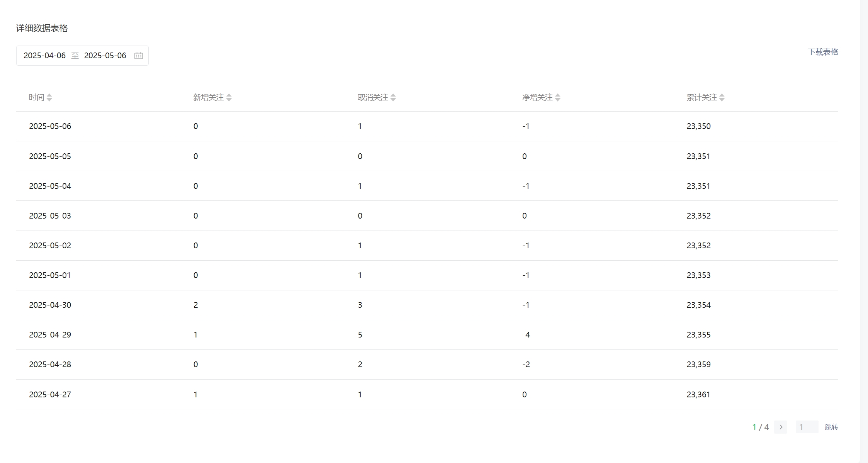Click cumulative value 23,361 in the last row
The width and height of the screenshot is (868, 463).
pyautogui.click(x=698, y=395)
